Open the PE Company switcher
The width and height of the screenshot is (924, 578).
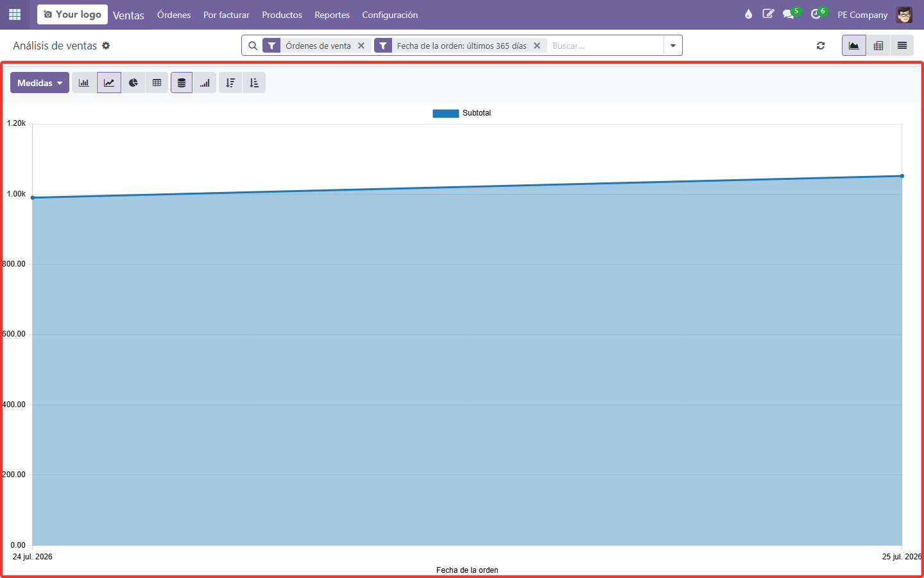pyautogui.click(x=862, y=15)
